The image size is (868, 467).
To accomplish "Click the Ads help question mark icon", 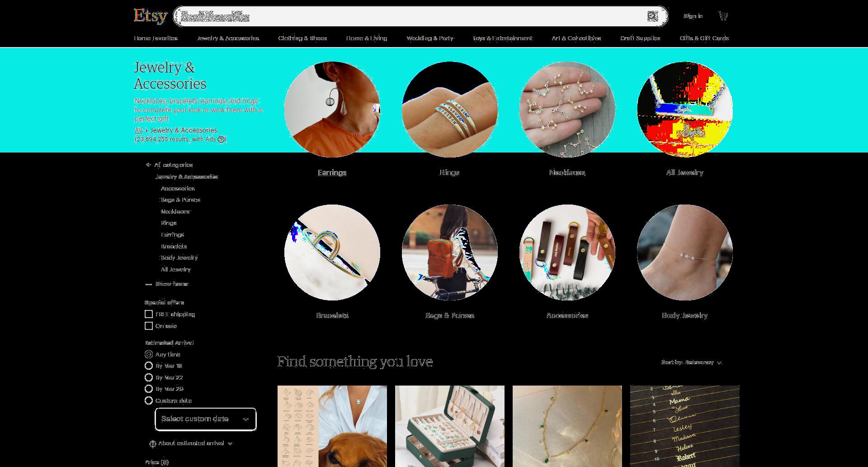I will coord(221,139).
